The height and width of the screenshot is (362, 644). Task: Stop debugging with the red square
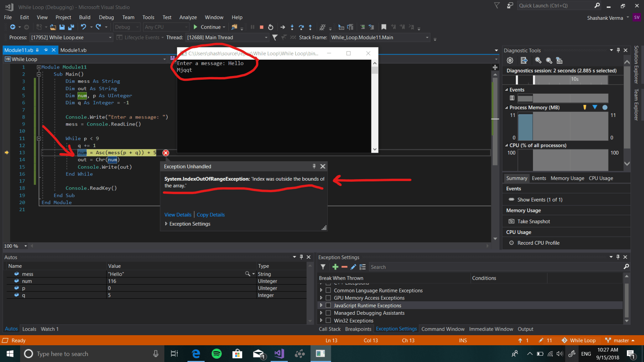point(262,27)
